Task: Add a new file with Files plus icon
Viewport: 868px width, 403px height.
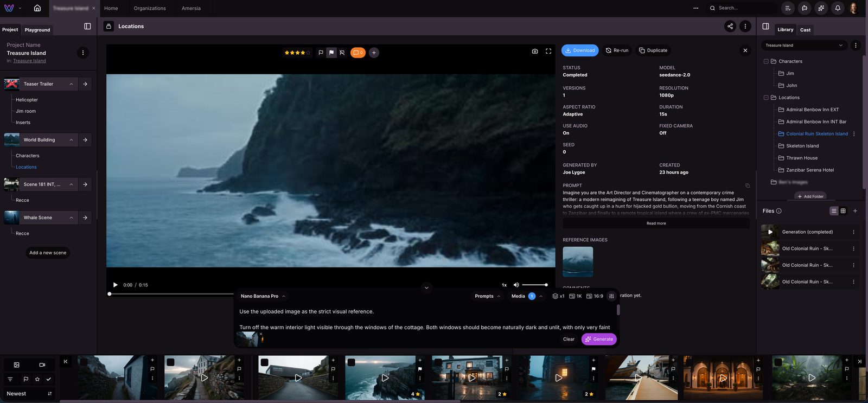Action: (855, 211)
